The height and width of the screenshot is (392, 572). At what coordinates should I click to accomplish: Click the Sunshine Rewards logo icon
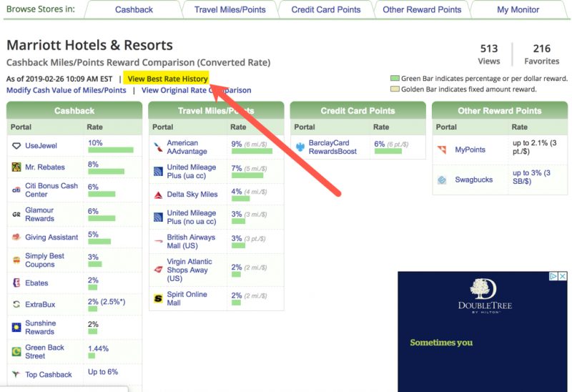click(16, 328)
